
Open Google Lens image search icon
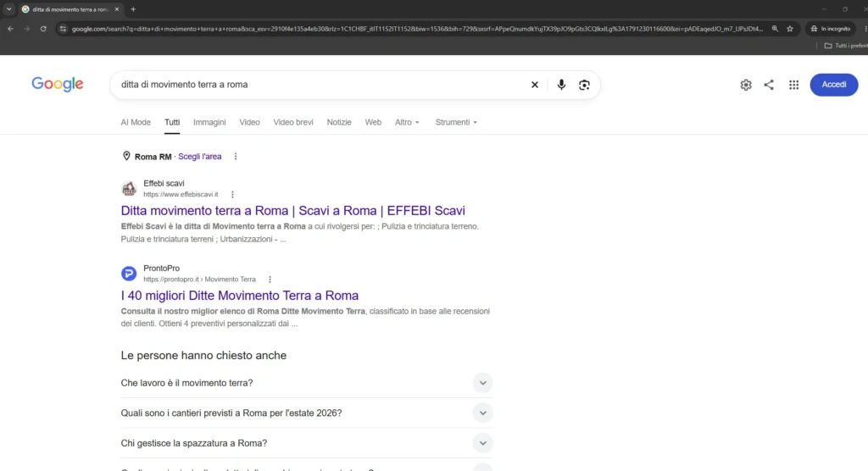click(x=584, y=85)
